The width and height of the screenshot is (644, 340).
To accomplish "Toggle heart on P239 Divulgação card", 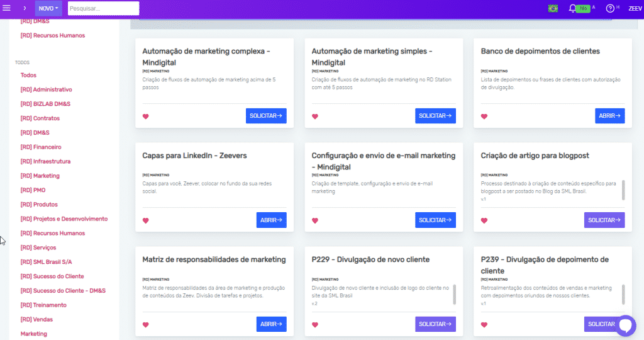I will (x=484, y=325).
